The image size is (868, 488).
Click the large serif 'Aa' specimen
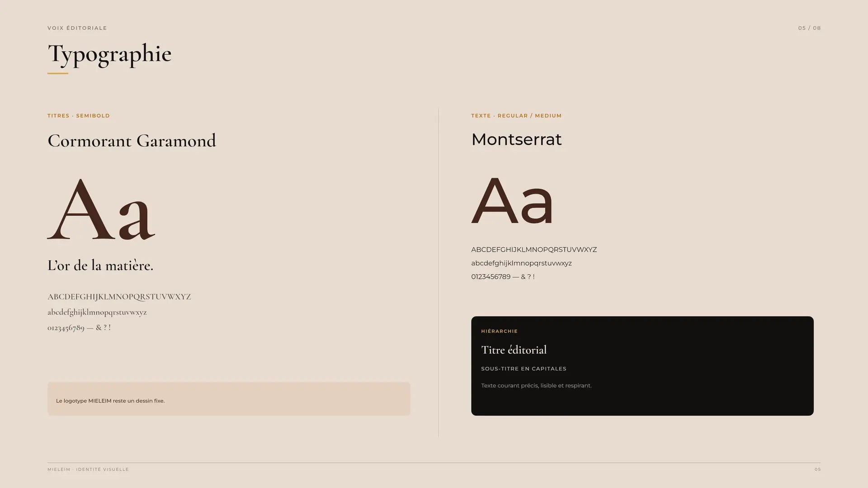[x=101, y=209]
